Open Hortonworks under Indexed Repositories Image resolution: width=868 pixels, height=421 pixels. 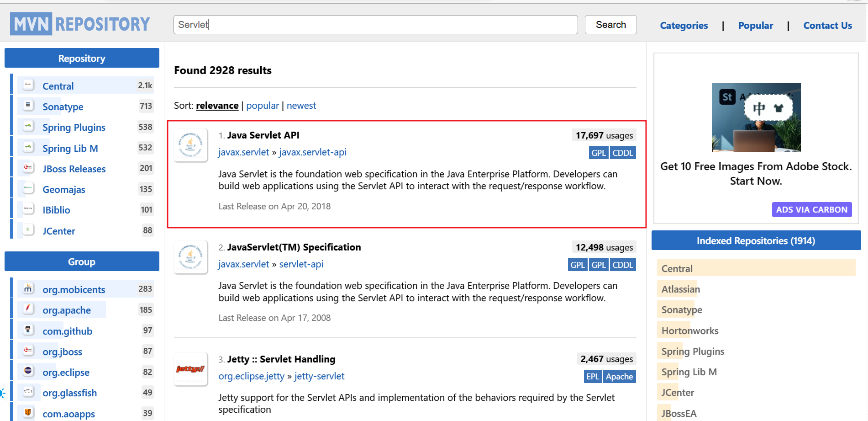tap(690, 331)
